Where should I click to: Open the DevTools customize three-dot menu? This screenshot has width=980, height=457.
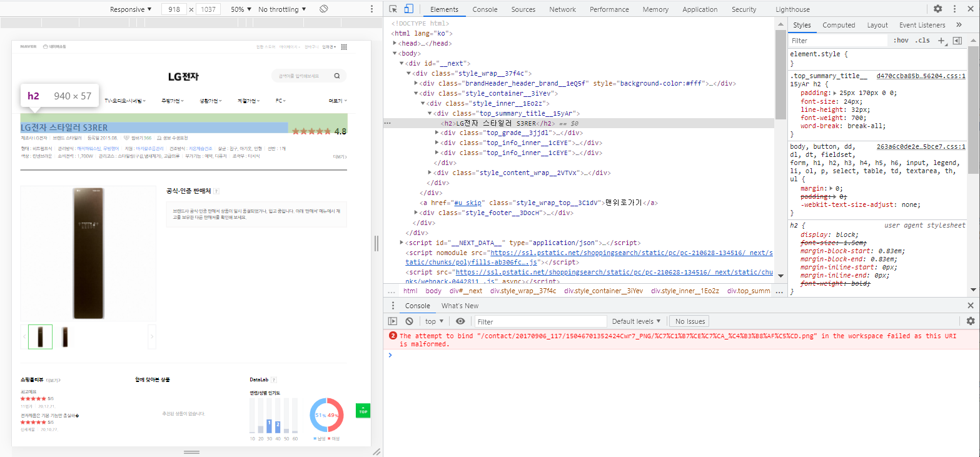coord(954,9)
